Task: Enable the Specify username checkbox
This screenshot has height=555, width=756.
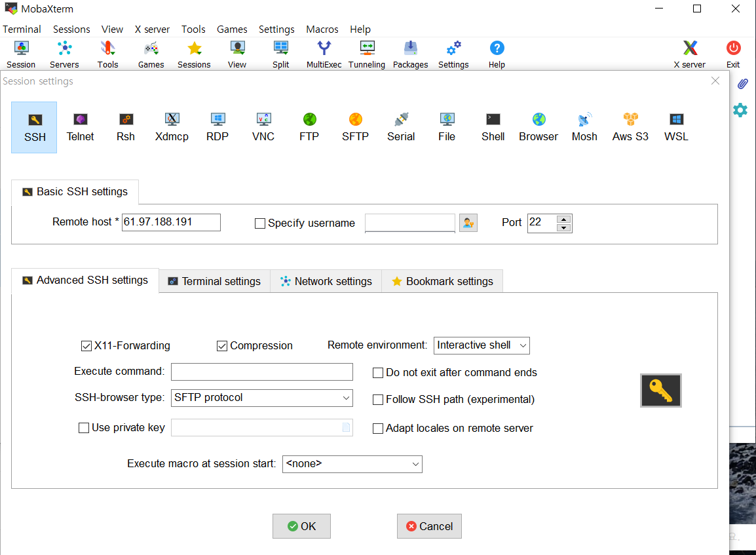Action: [x=260, y=223]
